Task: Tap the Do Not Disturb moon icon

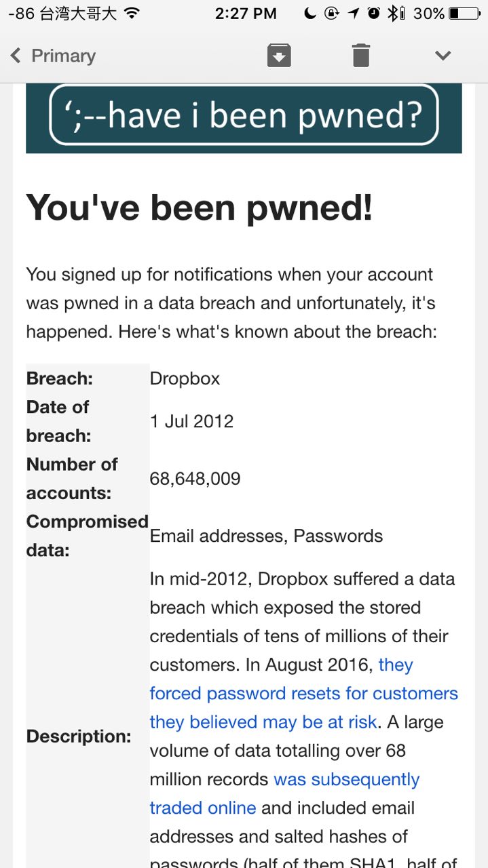Action: point(309,13)
